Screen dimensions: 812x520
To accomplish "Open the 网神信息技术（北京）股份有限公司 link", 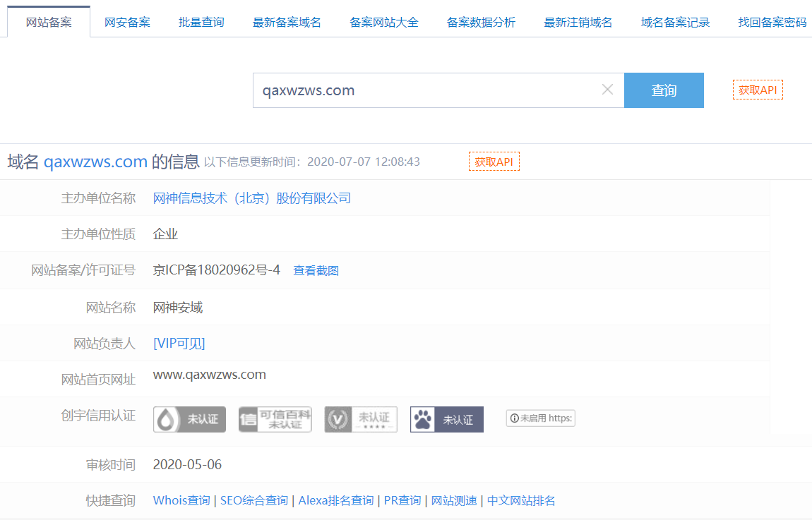I will (251, 198).
